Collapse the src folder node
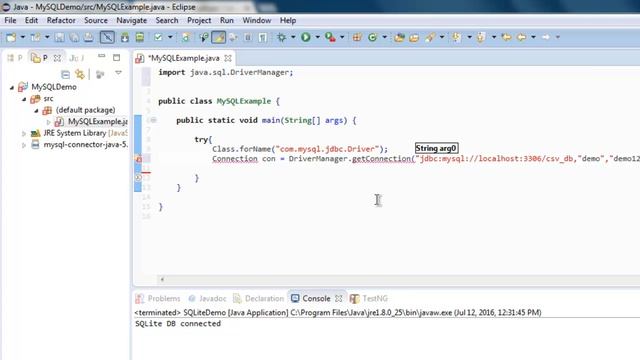 pyautogui.click(x=24, y=99)
